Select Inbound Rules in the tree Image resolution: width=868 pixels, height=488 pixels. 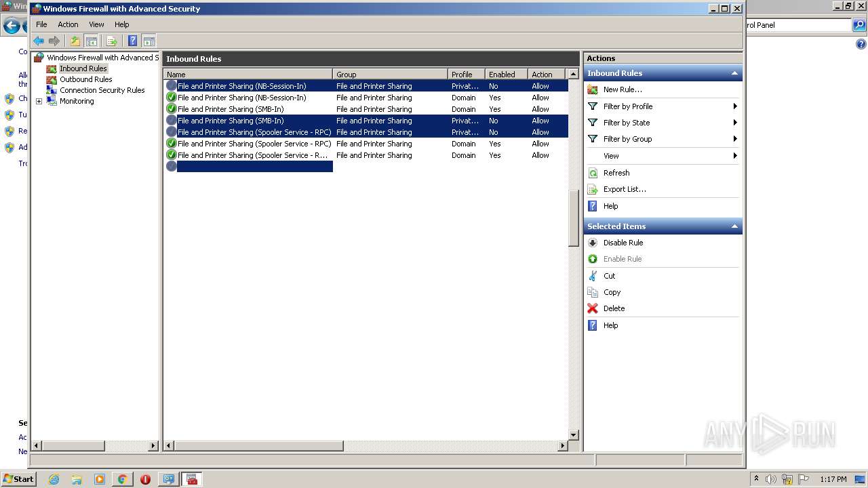[83, 68]
